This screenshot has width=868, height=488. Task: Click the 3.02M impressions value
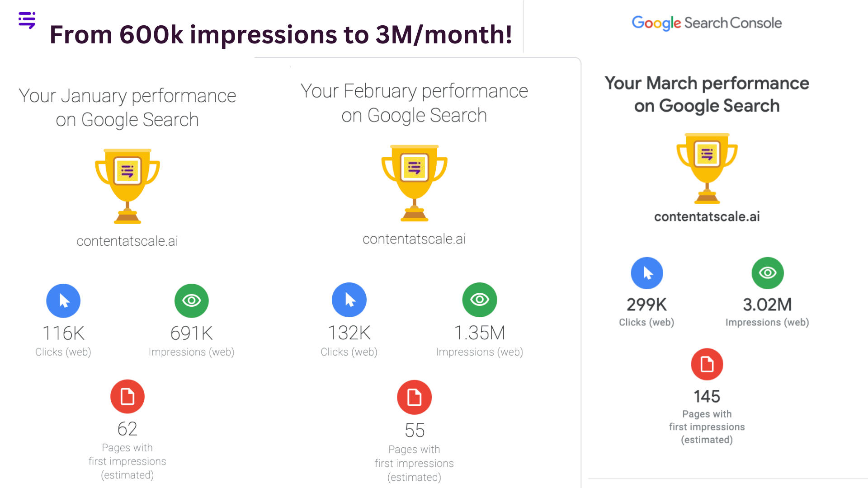(x=767, y=305)
